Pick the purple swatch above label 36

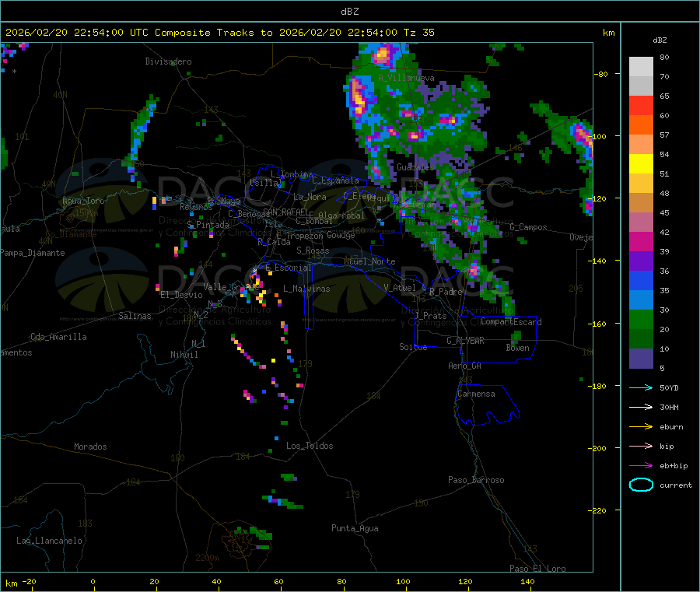pos(641,261)
